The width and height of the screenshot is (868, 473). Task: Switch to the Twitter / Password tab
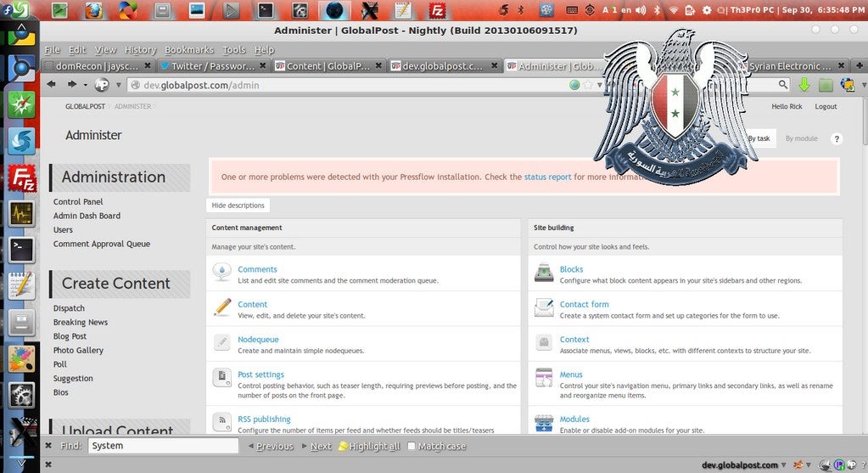tap(213, 66)
